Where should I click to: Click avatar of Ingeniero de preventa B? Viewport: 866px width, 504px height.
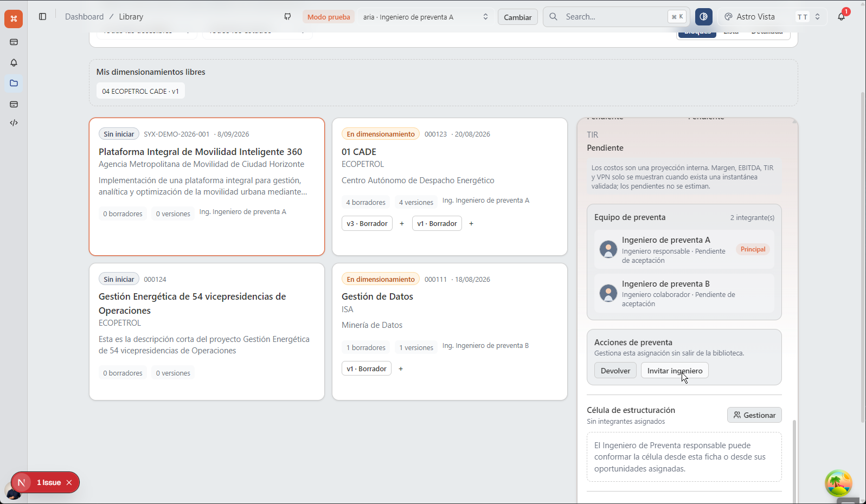pyautogui.click(x=608, y=293)
